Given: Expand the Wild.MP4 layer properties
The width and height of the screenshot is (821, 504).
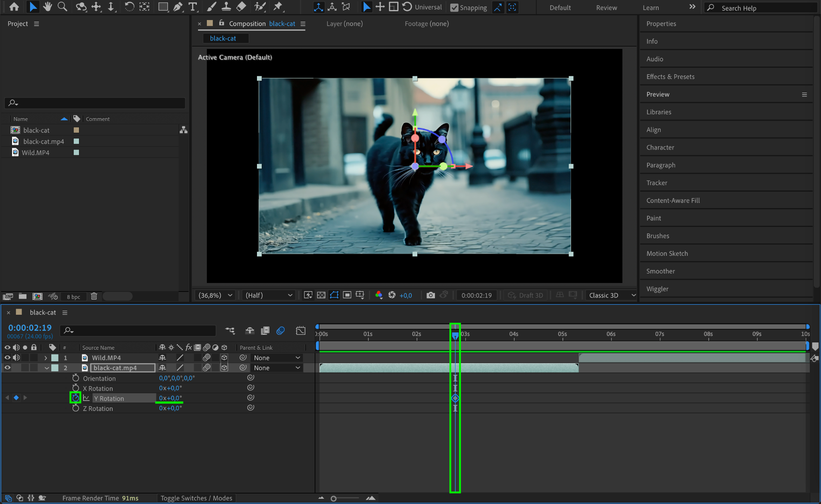Looking at the screenshot, I should (46, 358).
